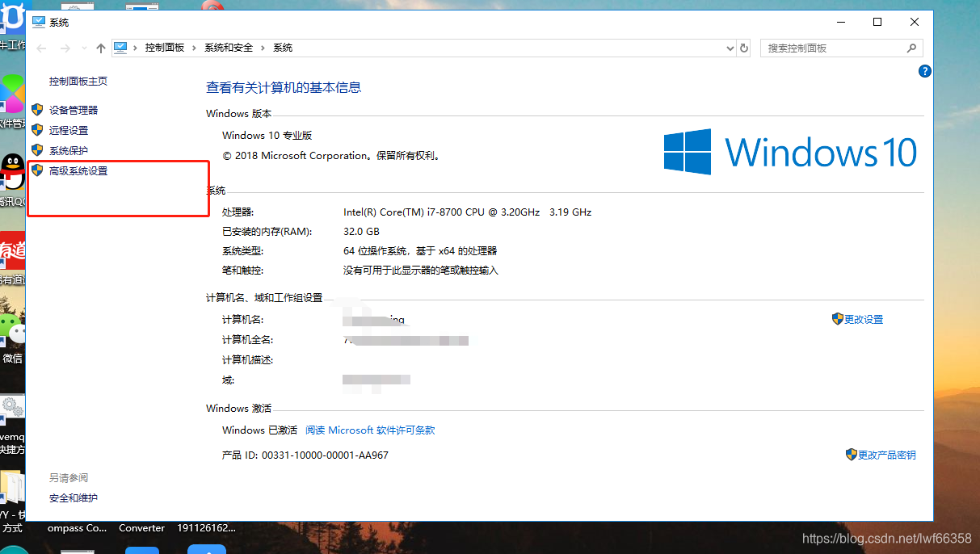The height and width of the screenshot is (554, 980).
Task: Click shield icon beside 系统保护
Action: pos(37,150)
